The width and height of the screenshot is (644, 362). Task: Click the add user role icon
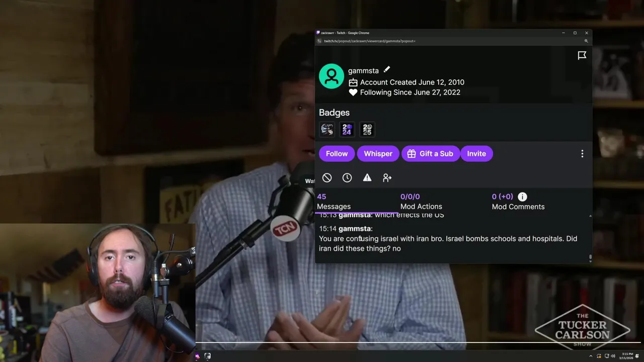point(387,177)
